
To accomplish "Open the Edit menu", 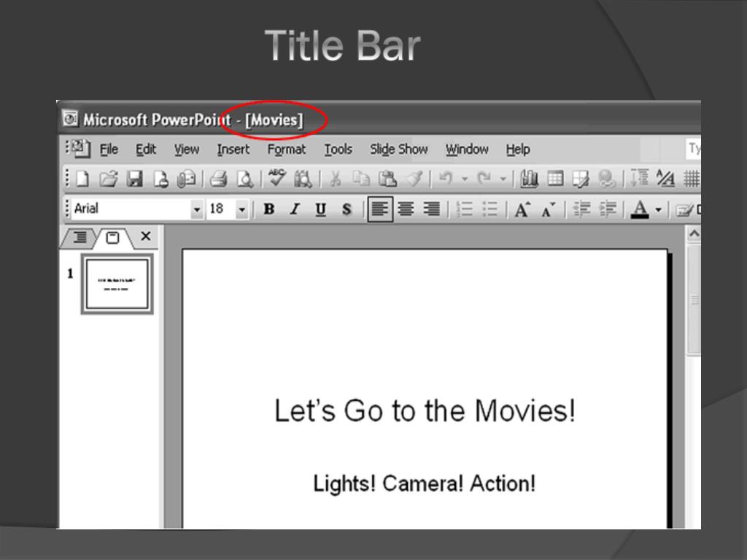I will coord(146,149).
